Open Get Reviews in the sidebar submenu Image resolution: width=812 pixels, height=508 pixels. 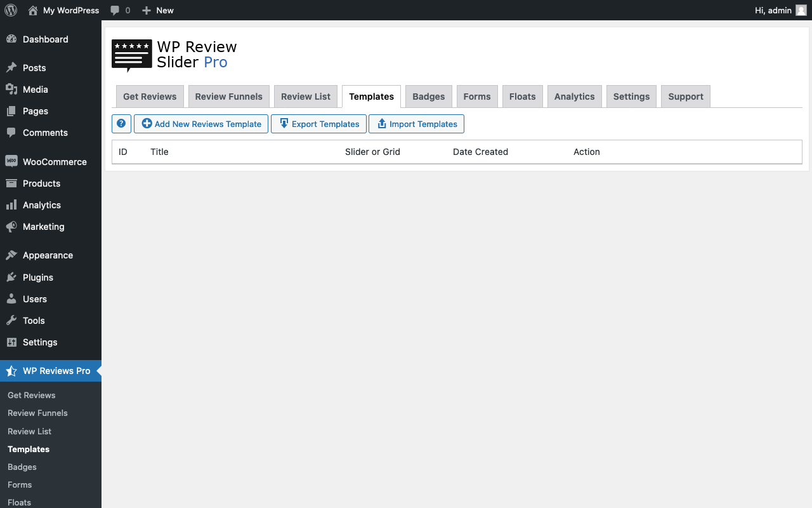[x=32, y=395]
